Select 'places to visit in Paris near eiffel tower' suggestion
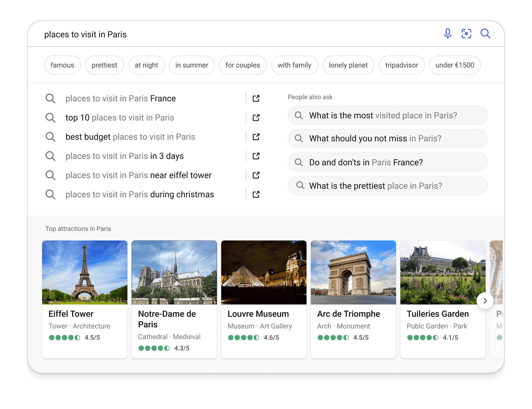 138,175
